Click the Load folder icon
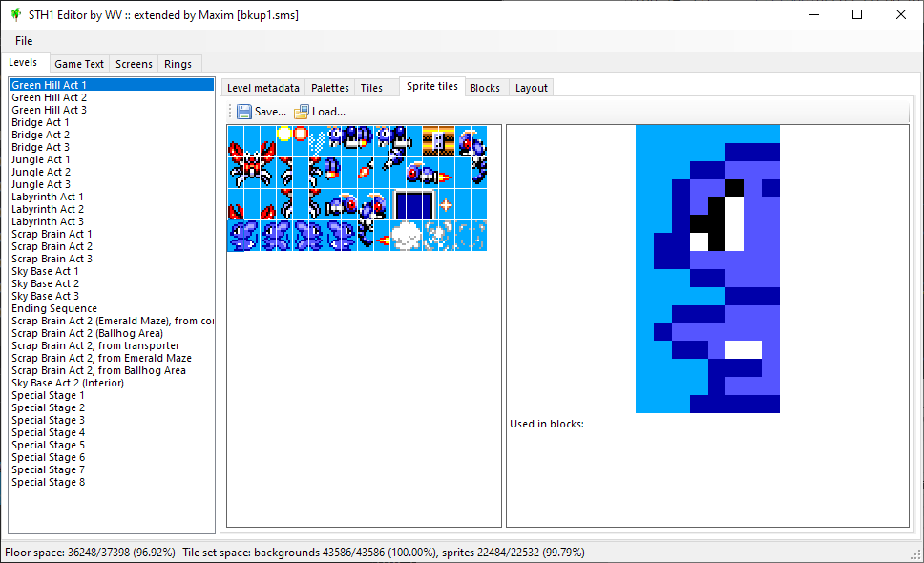 (x=301, y=112)
